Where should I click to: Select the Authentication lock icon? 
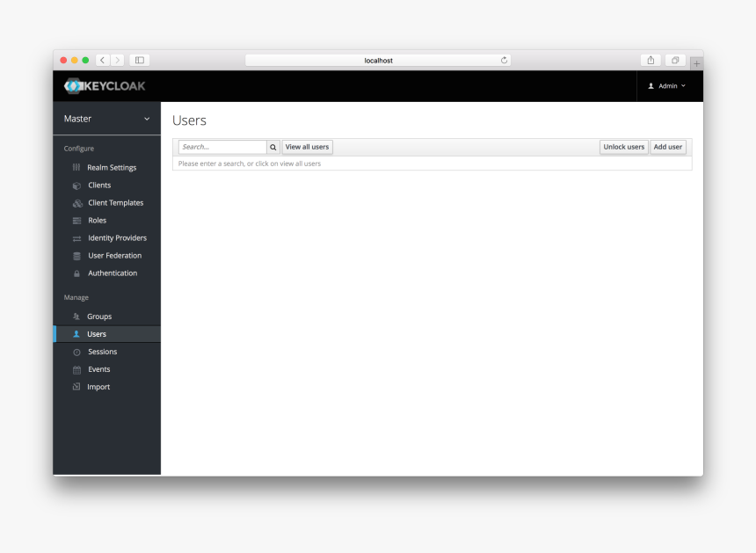tap(77, 273)
